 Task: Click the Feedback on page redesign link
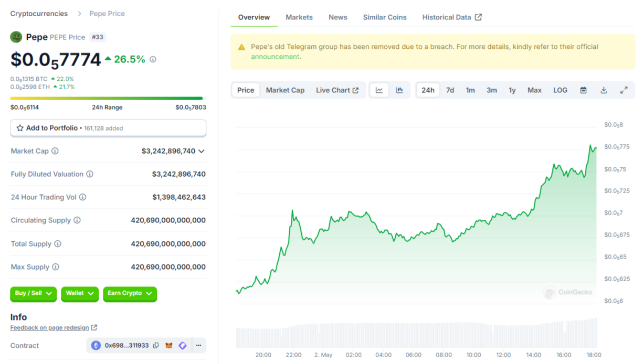50,327
